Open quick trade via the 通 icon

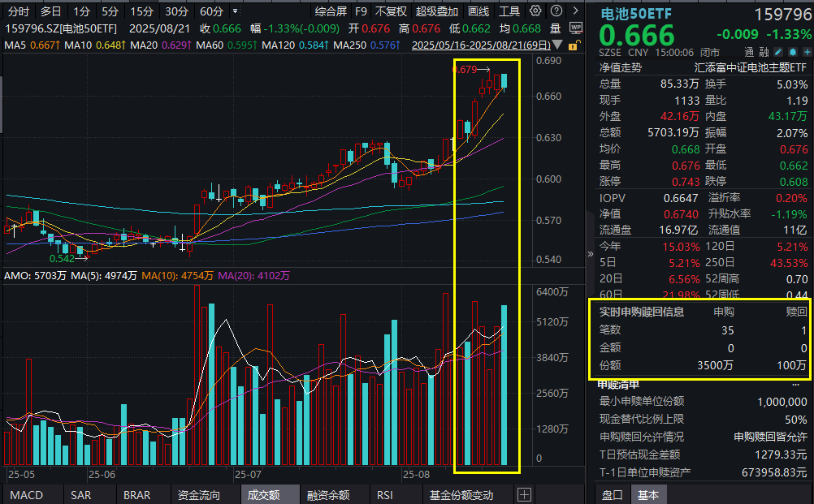(747, 50)
